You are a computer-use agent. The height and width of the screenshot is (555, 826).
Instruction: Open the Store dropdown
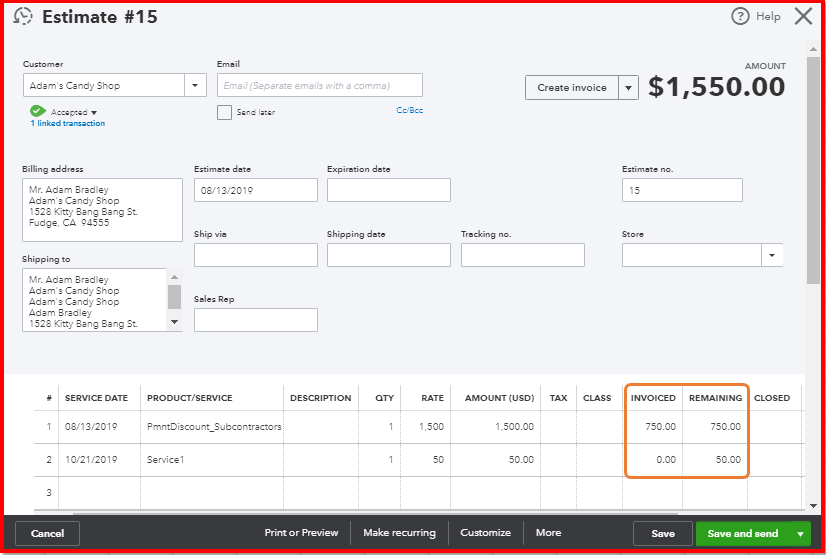(x=772, y=255)
